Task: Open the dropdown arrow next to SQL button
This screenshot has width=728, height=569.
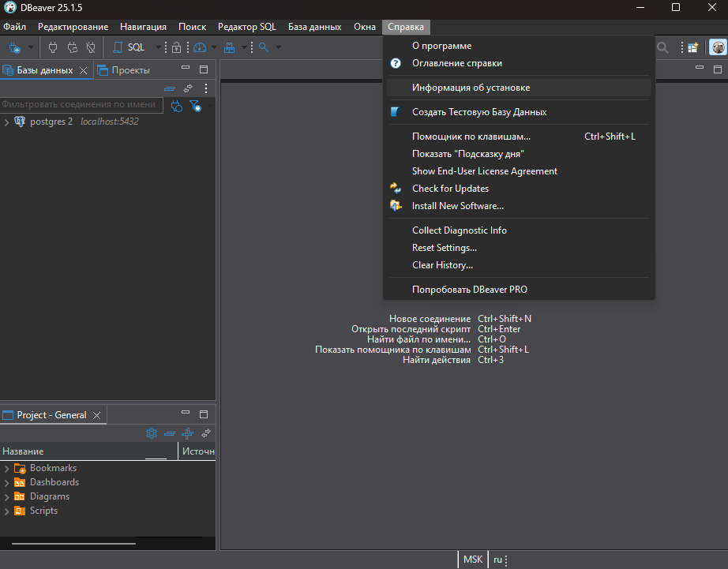Action: coord(158,47)
